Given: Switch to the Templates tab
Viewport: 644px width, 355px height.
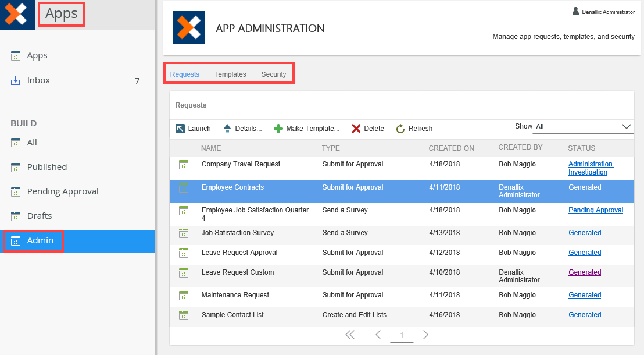Looking at the screenshot, I should pyautogui.click(x=230, y=74).
